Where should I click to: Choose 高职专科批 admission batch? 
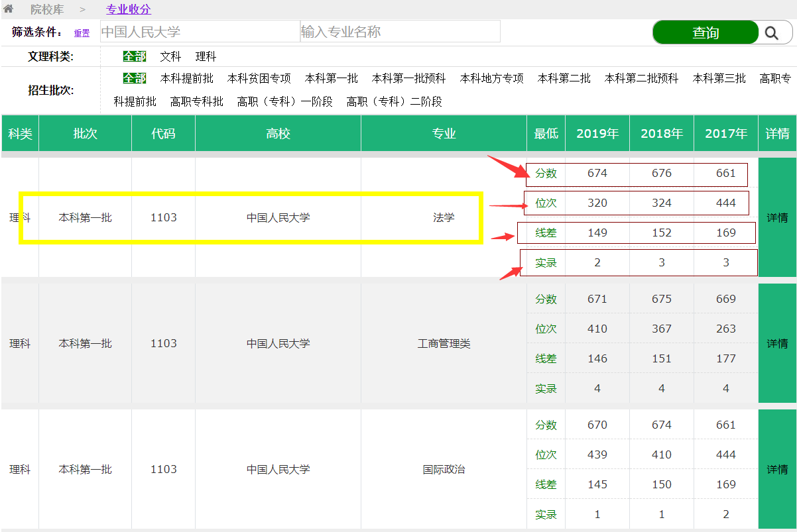(x=196, y=101)
